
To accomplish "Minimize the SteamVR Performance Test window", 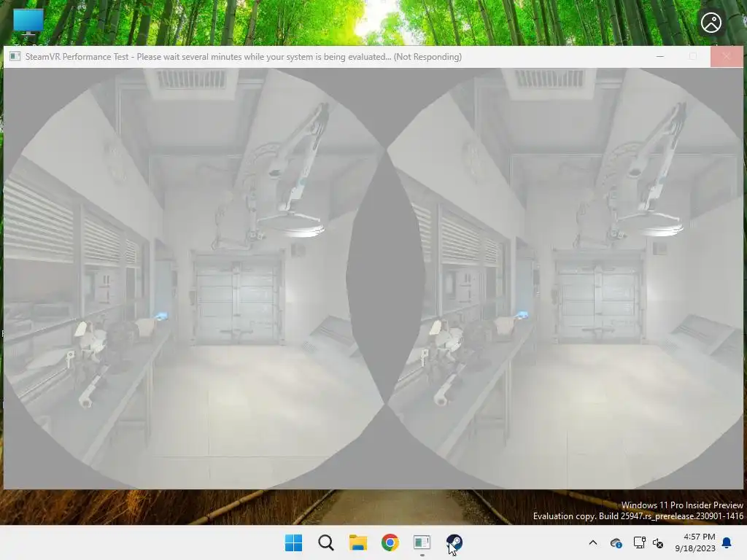I will (x=659, y=57).
